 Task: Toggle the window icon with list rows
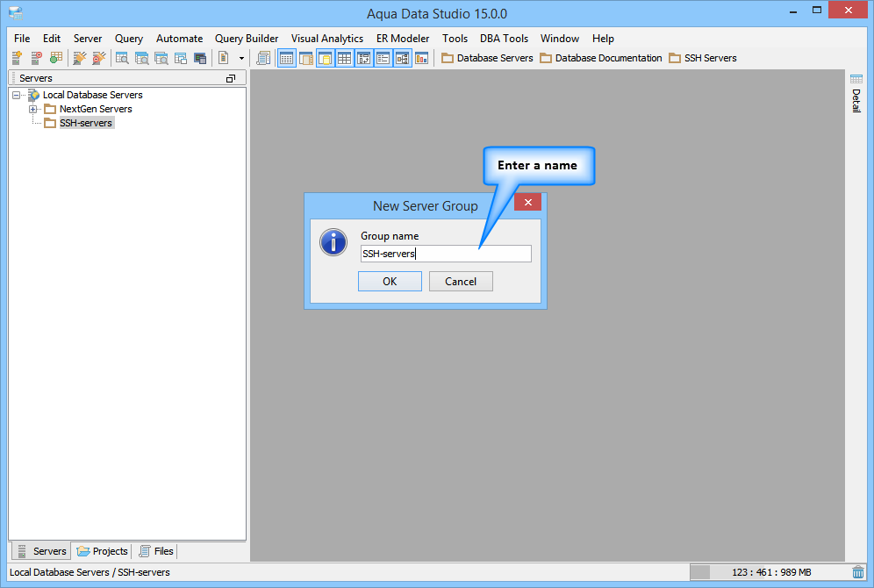tap(383, 57)
